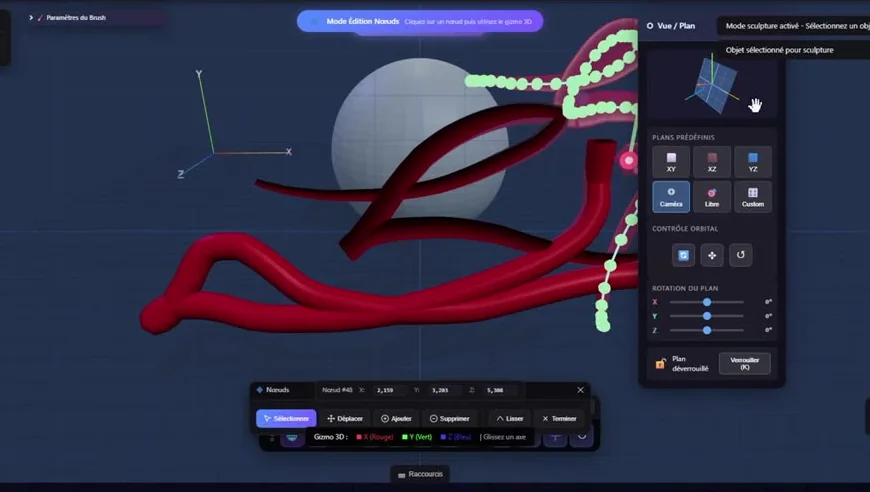Click the Sélectionner node tool
870x492 pixels.
(x=286, y=418)
